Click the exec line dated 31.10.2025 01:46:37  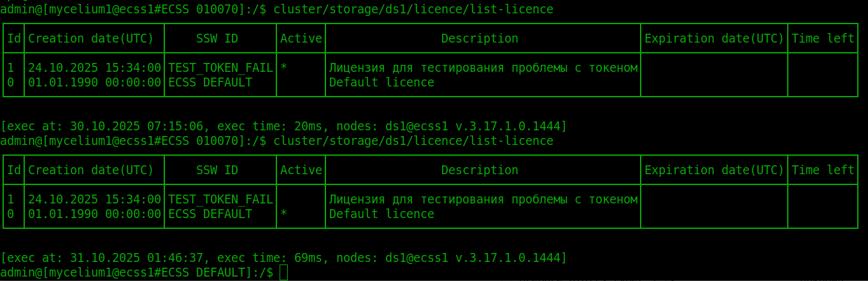tap(283, 258)
